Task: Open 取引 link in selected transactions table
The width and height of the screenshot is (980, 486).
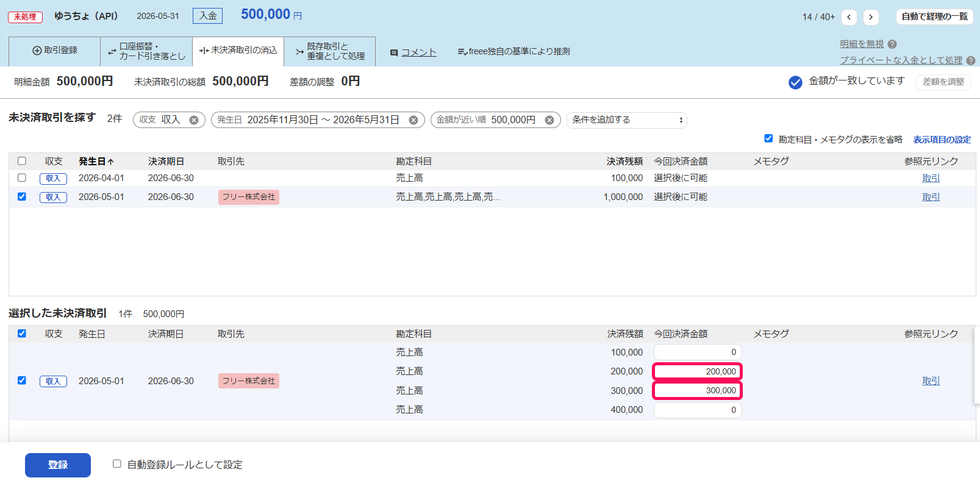Action: [x=931, y=381]
